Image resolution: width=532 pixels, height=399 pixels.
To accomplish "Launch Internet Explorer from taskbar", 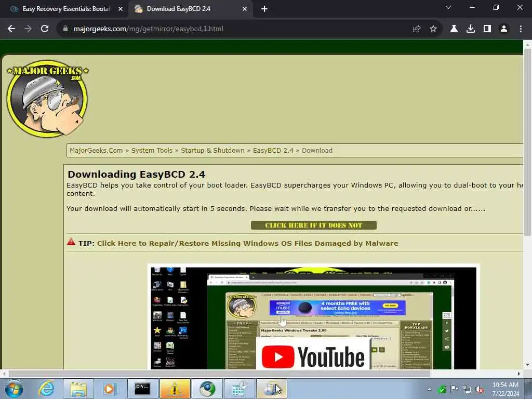I will coord(46,389).
